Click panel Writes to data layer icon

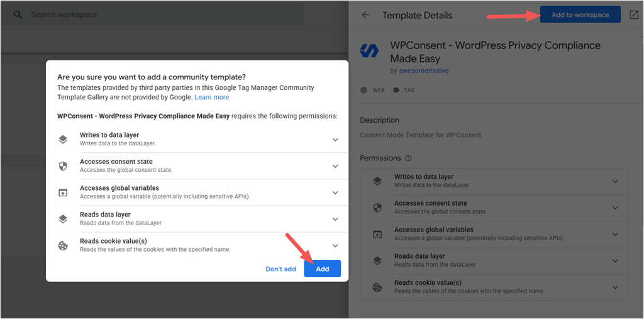[x=377, y=181]
